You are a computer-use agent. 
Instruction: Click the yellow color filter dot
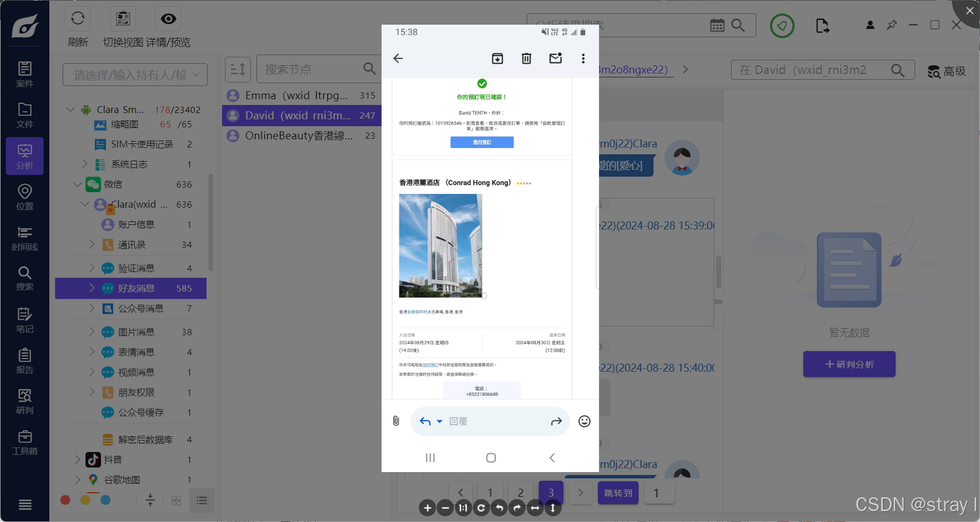(85, 500)
